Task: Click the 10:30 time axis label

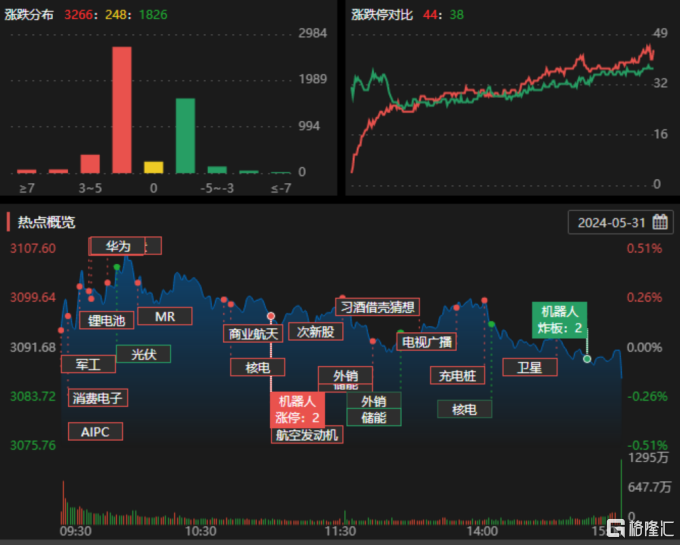Action: click(x=201, y=531)
